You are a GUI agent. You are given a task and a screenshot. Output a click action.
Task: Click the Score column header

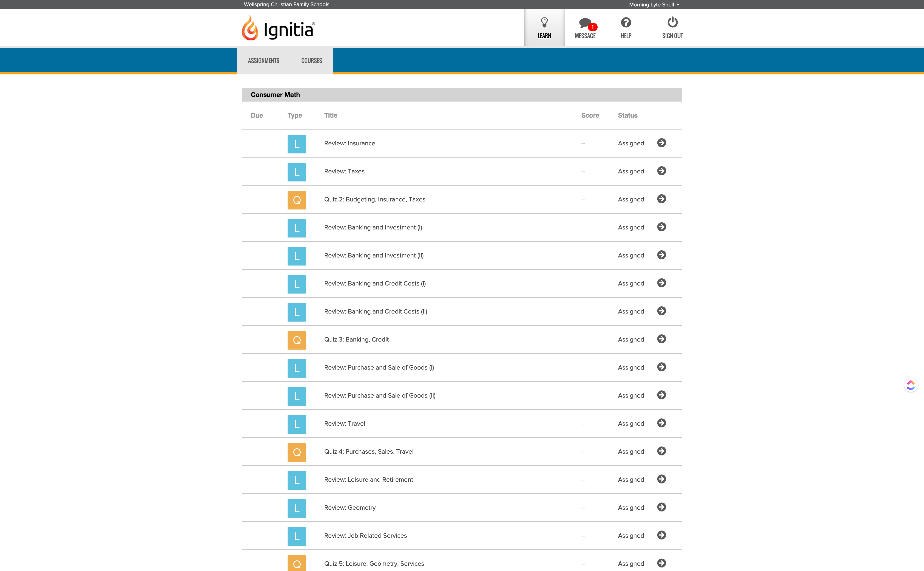(x=590, y=116)
